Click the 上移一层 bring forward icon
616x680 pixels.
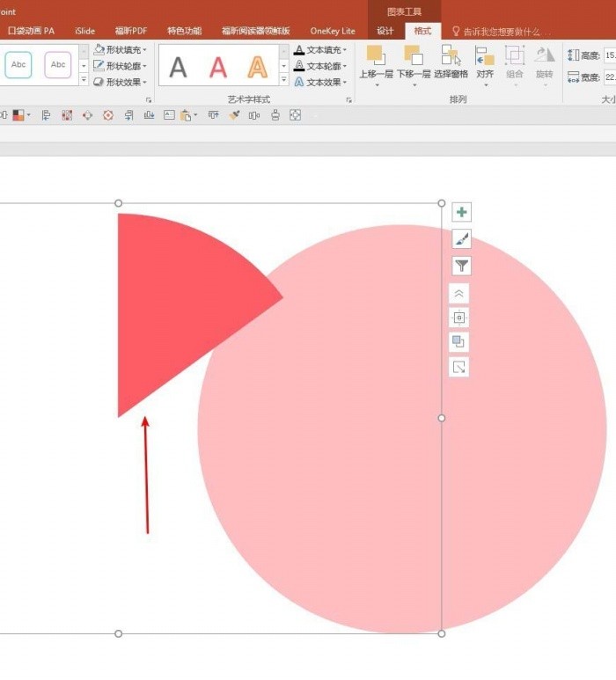[376, 66]
